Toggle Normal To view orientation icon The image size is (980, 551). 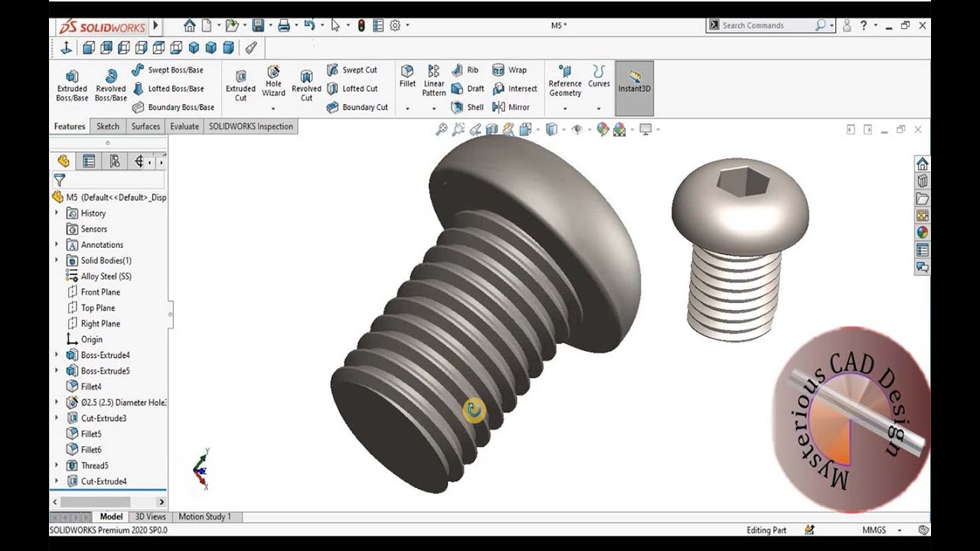[x=66, y=47]
